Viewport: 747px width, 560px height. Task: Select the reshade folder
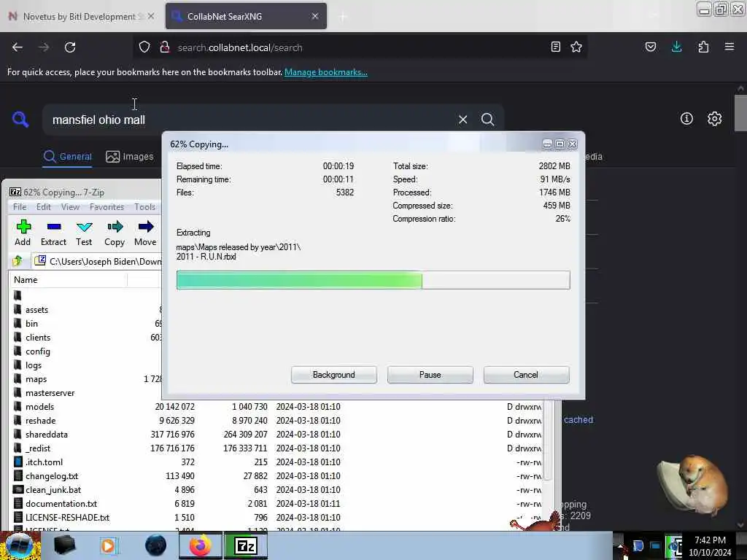(x=41, y=420)
